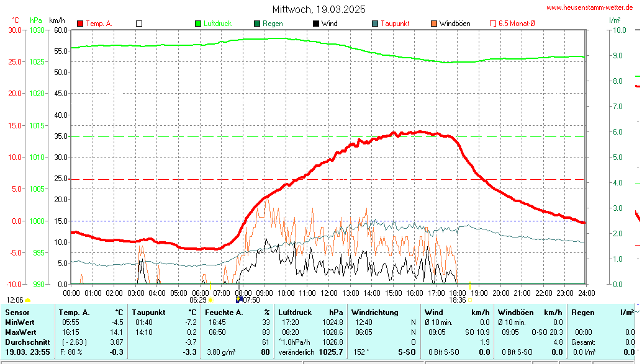Viewport: 642px width, 364px height.
Task: Click the yellow sunrise marker at 06:29
Action: pos(210,300)
